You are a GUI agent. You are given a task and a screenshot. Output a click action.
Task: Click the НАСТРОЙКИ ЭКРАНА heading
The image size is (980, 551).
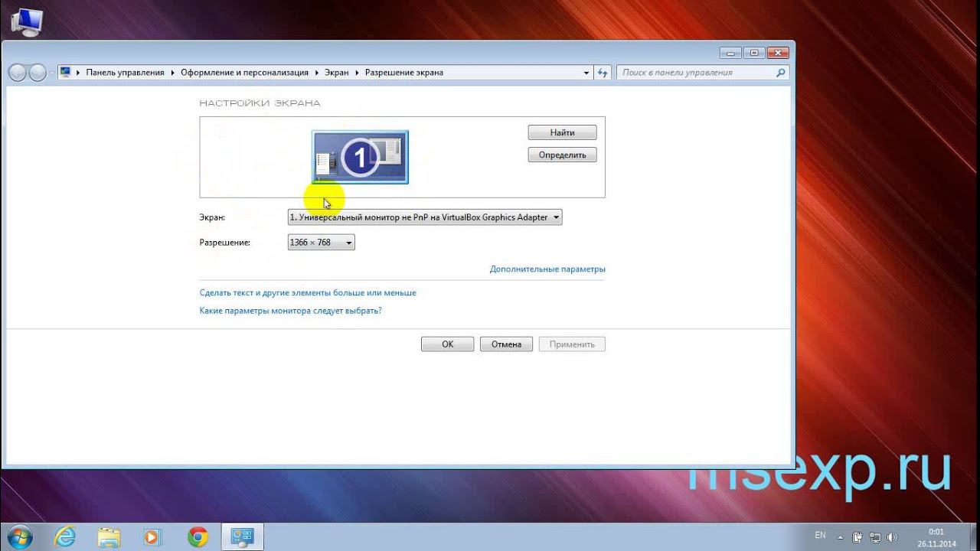(x=260, y=103)
